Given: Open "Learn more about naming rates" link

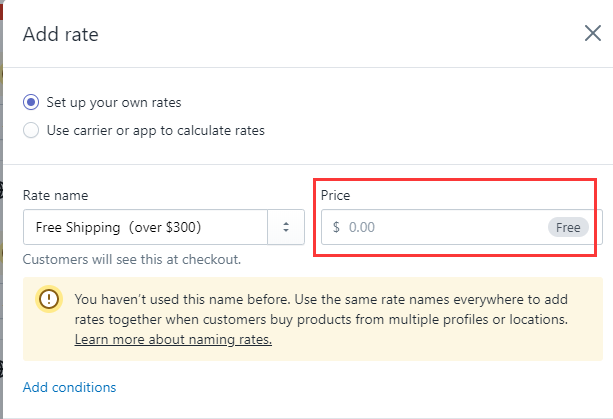Looking at the screenshot, I should tap(173, 340).
